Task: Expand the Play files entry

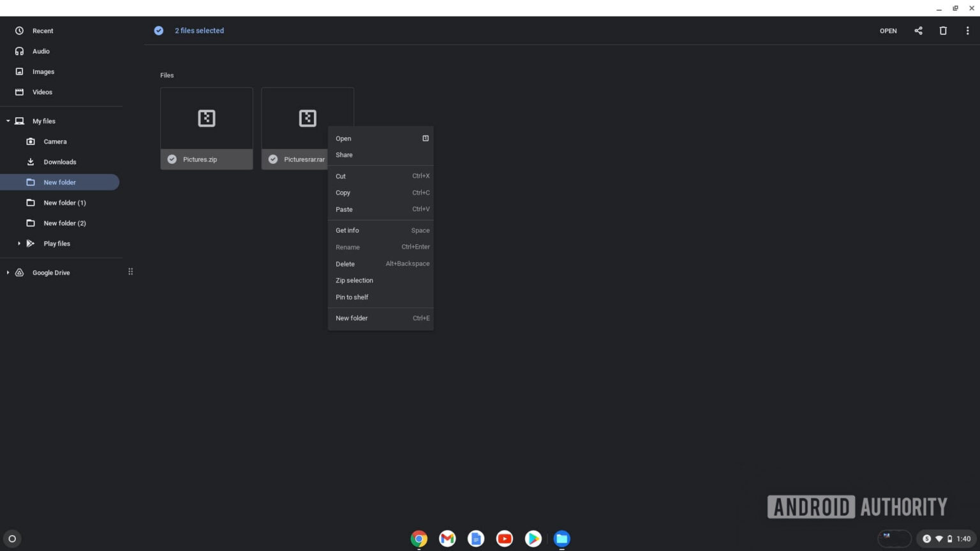Action: 19,243
